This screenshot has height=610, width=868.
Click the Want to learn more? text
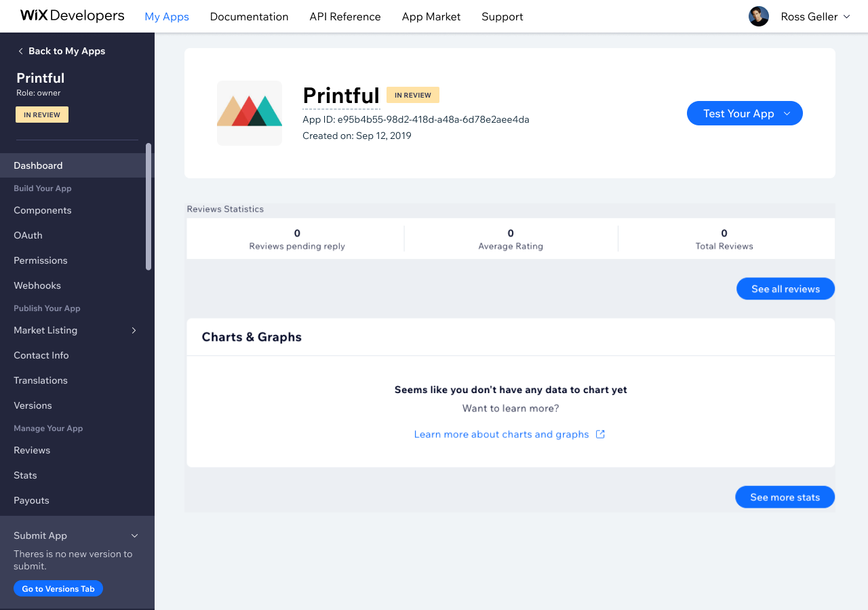pyautogui.click(x=511, y=409)
